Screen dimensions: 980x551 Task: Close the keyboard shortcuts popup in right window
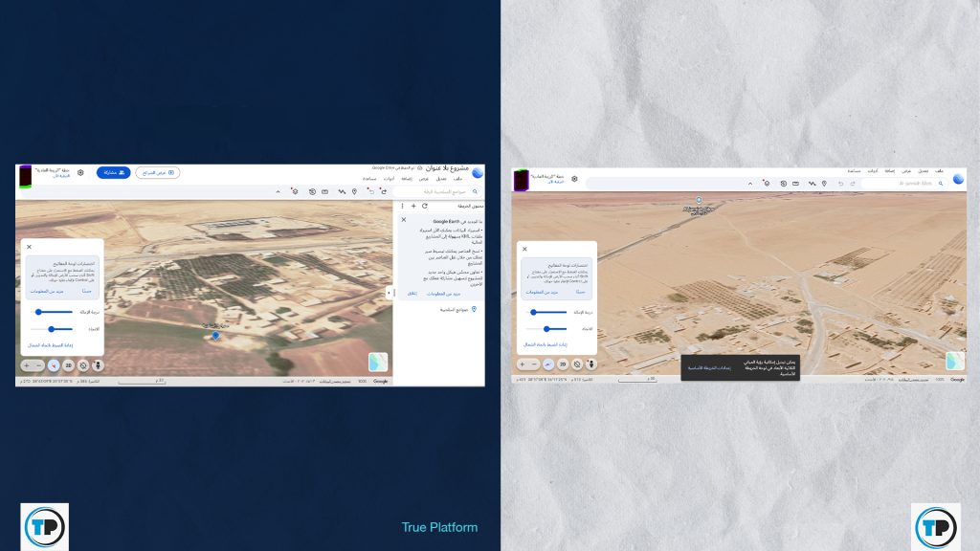click(524, 249)
